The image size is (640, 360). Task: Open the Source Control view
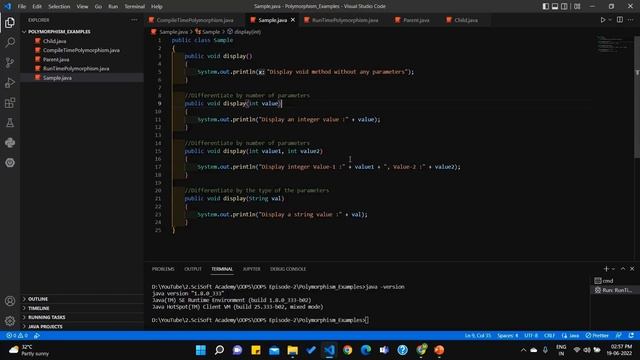[10, 62]
